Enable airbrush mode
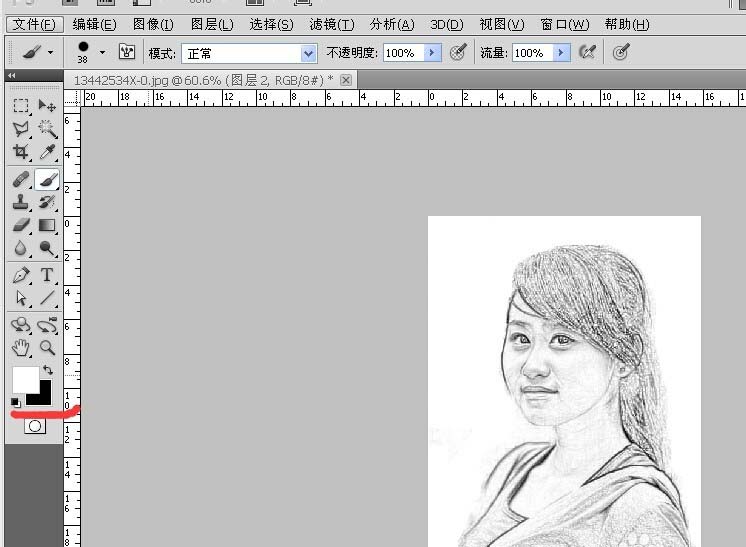This screenshot has height=547, width=746. (x=587, y=52)
